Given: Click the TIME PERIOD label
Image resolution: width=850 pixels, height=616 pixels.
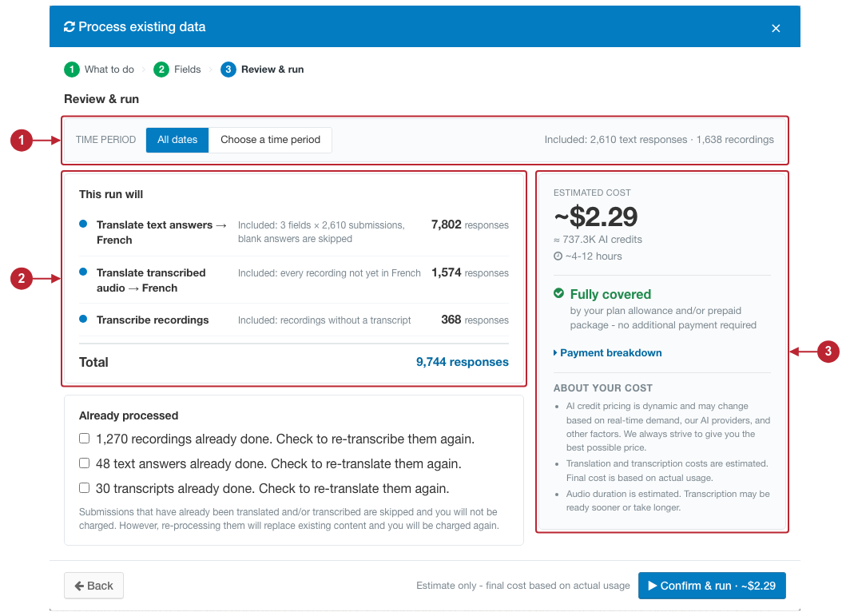Looking at the screenshot, I should point(105,139).
